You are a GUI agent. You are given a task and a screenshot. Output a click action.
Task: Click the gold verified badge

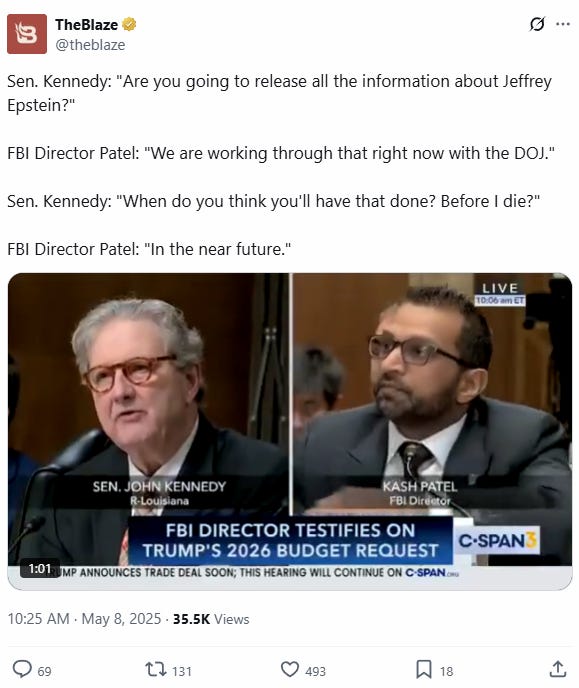129,24
